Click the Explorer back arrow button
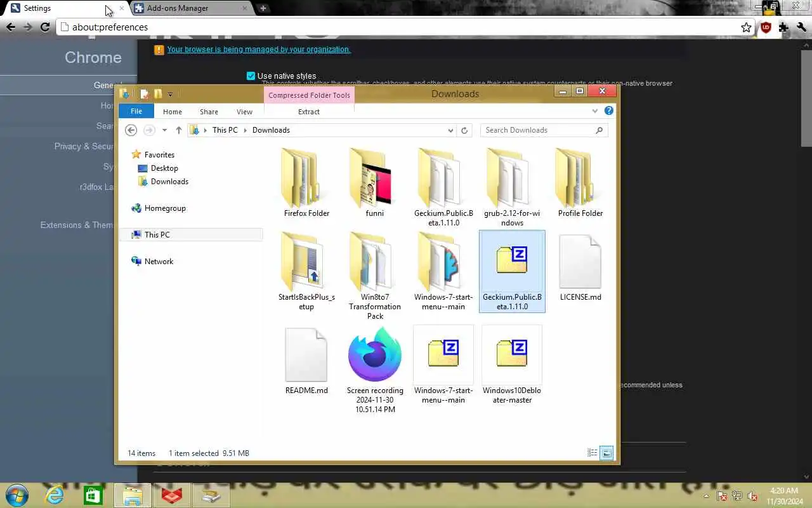Viewport: 812px width, 508px height. (131, 130)
